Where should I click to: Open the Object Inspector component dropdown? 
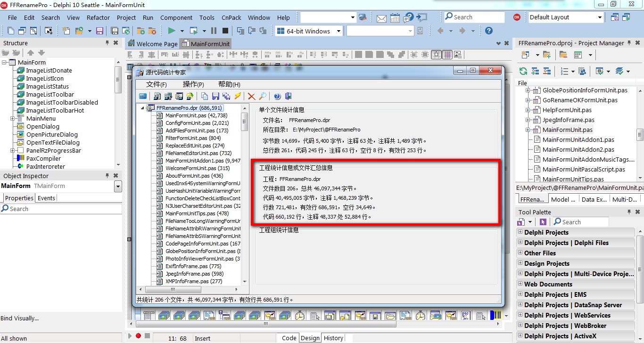pos(118,186)
